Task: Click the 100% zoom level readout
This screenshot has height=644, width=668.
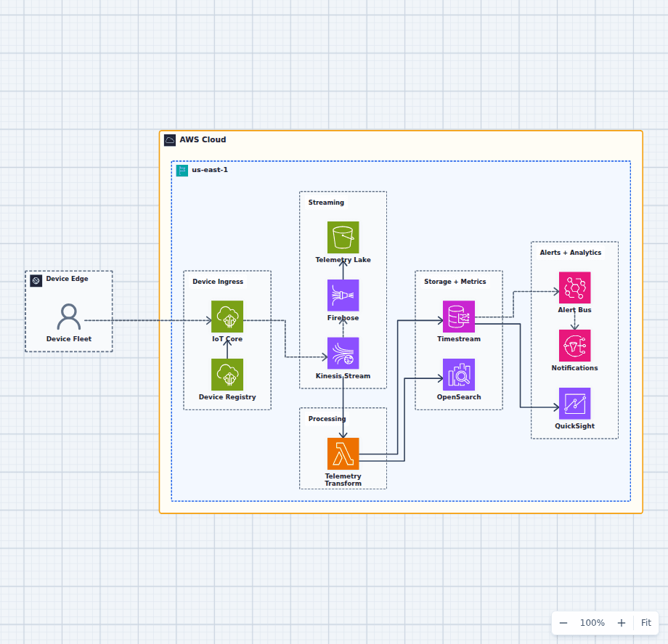Action: click(592, 623)
